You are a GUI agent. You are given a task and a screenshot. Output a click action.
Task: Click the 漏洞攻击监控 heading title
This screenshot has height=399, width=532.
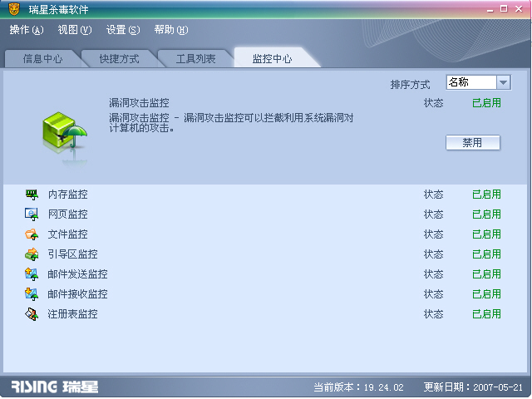point(139,103)
